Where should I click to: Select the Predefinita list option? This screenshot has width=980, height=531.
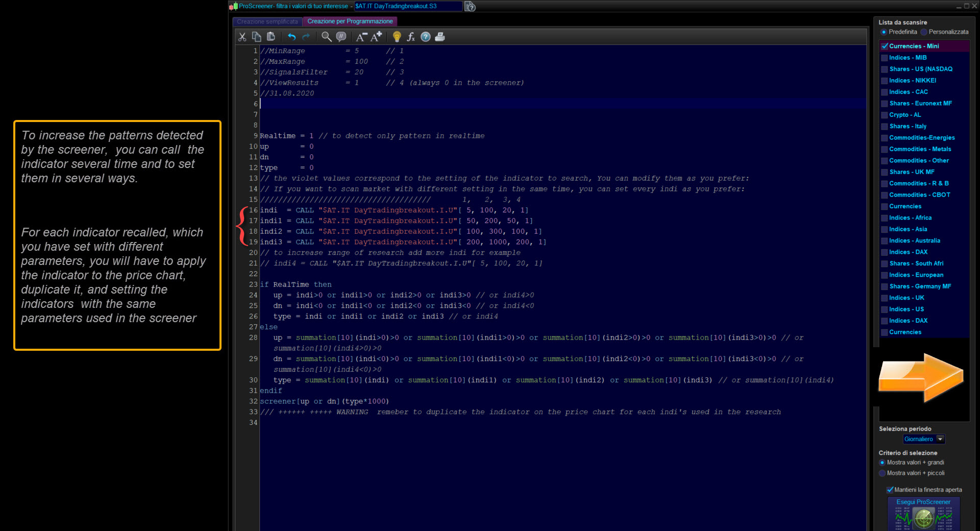[884, 32]
